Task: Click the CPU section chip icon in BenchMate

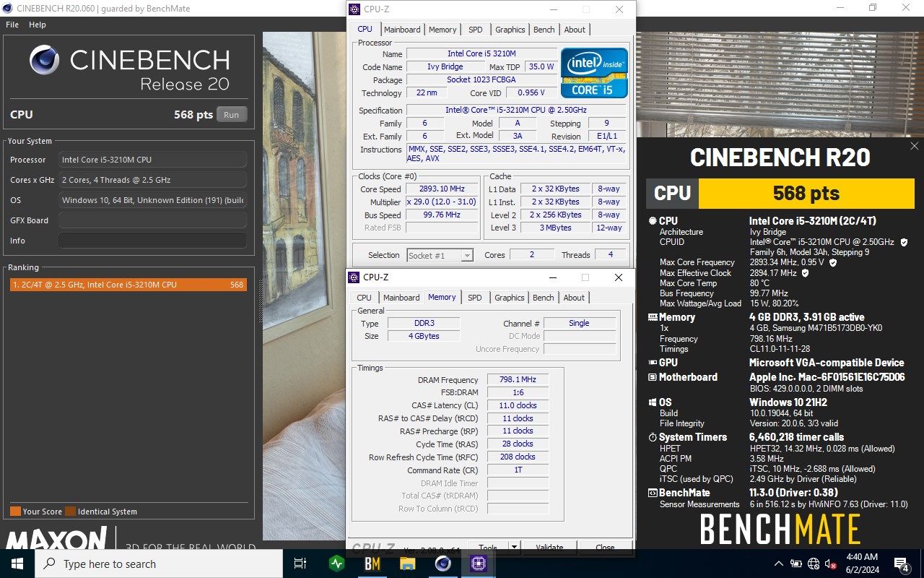Action: point(653,221)
